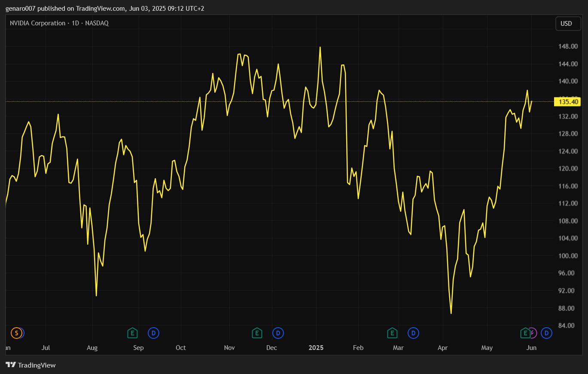Open the September dividend D marker
The width and height of the screenshot is (588, 374).
154,333
